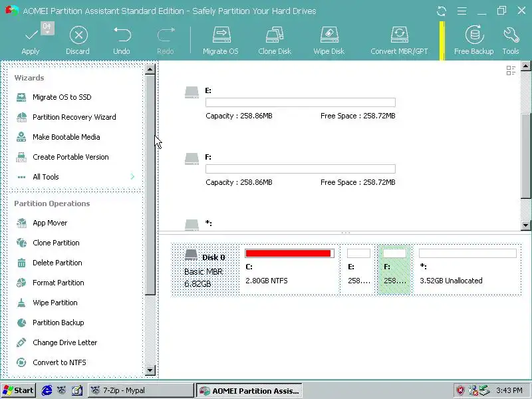Click the sidebar scrollbar thumb
The image size is (532, 399).
click(x=150, y=185)
